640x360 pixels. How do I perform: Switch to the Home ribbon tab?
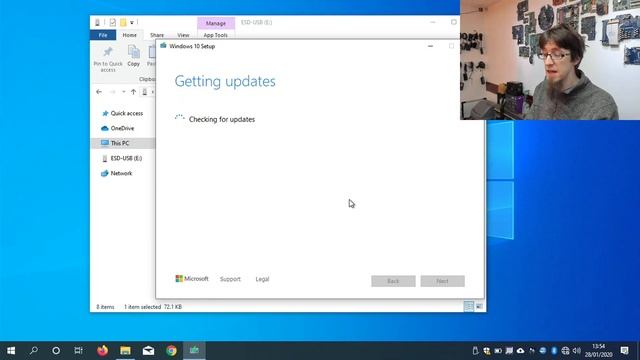coord(129,35)
